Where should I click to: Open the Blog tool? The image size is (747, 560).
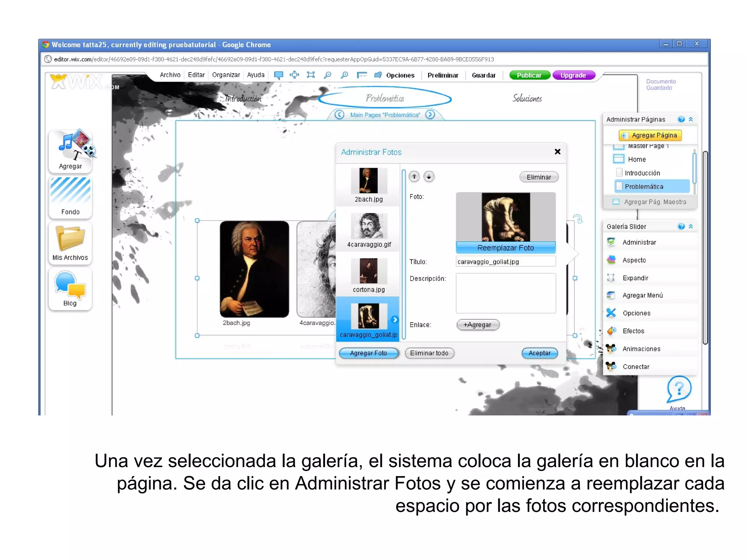[x=70, y=289]
